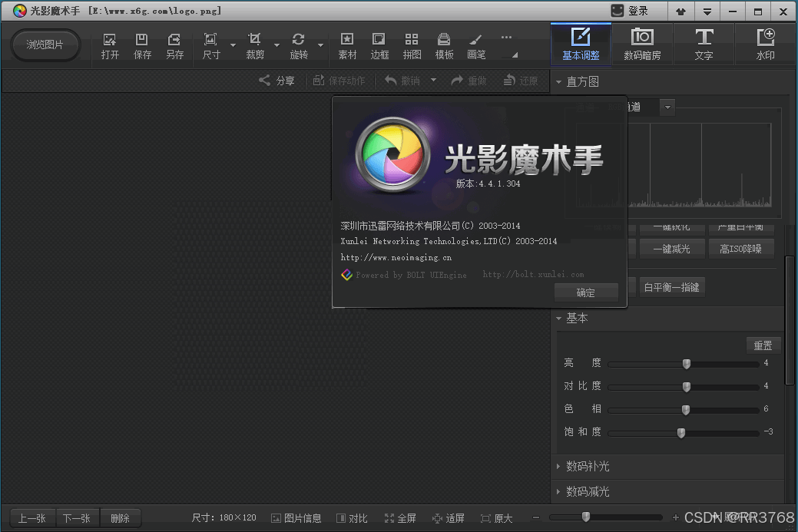Screen dimensions: 798x532
Task: Open the 拼图 collage tool
Action: click(412, 46)
